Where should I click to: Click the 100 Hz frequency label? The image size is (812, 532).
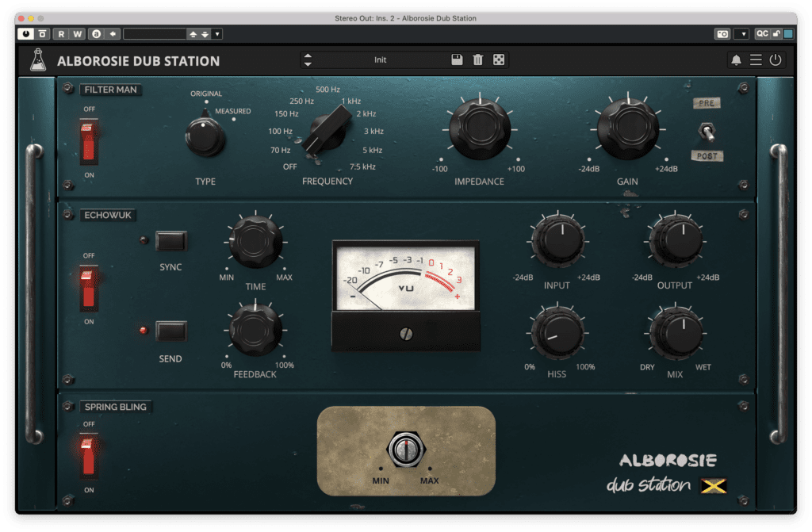[x=280, y=132]
